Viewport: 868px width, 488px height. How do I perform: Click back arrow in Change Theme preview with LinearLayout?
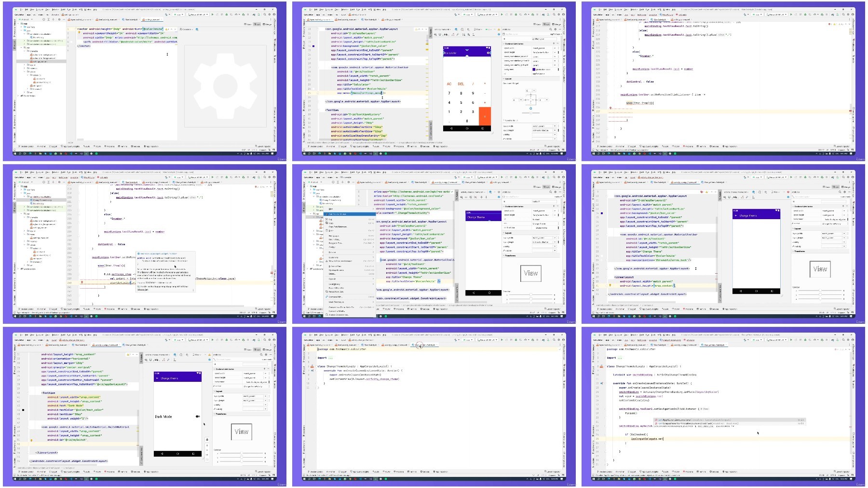coord(735,216)
